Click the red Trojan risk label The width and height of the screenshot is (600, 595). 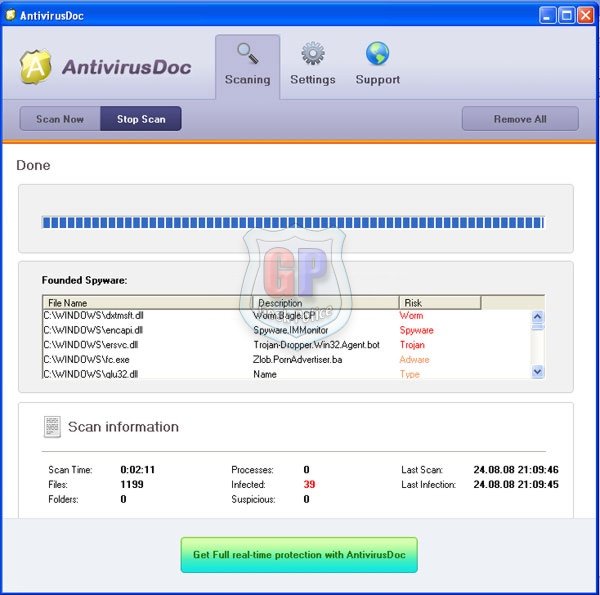click(x=412, y=345)
